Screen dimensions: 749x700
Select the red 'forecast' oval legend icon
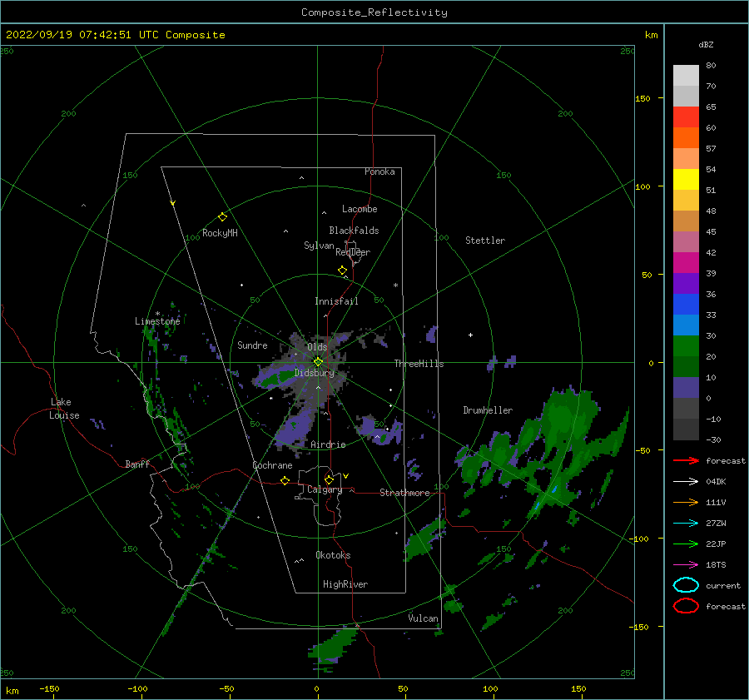[686, 606]
